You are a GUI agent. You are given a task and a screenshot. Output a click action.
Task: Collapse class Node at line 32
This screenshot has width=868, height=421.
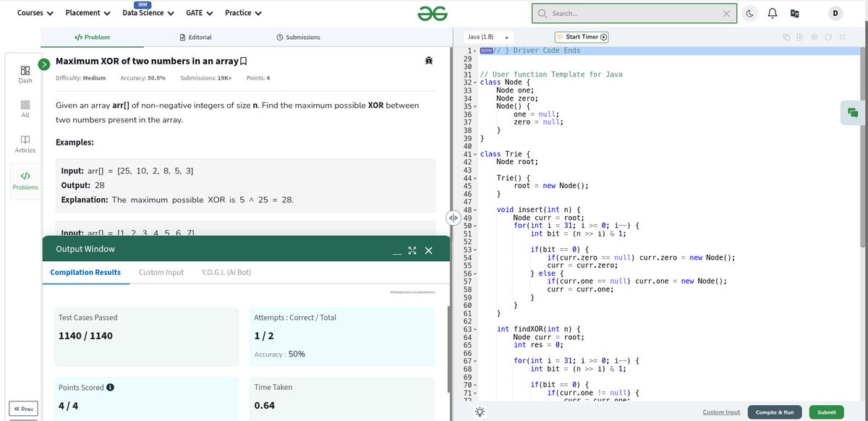pos(475,82)
